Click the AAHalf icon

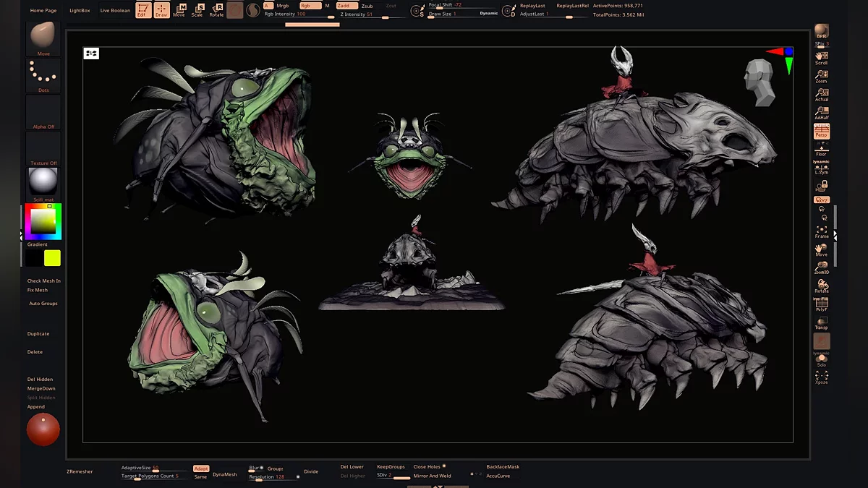pyautogui.click(x=821, y=113)
